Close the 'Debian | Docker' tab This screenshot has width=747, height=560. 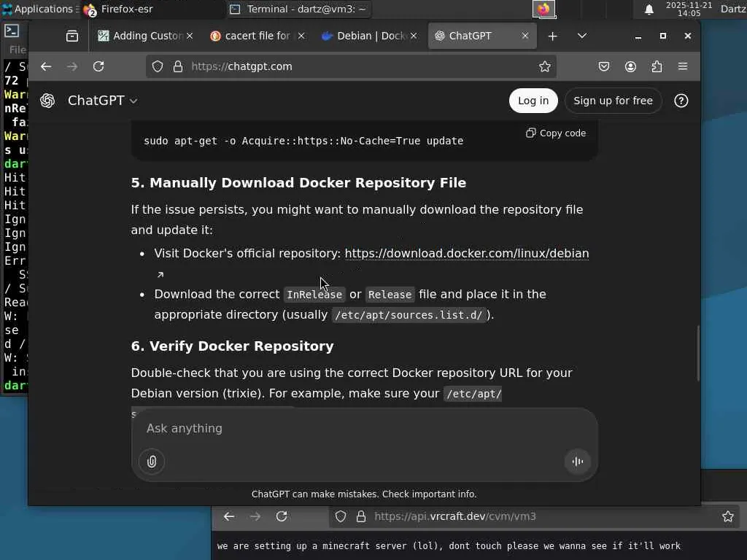coord(414,36)
